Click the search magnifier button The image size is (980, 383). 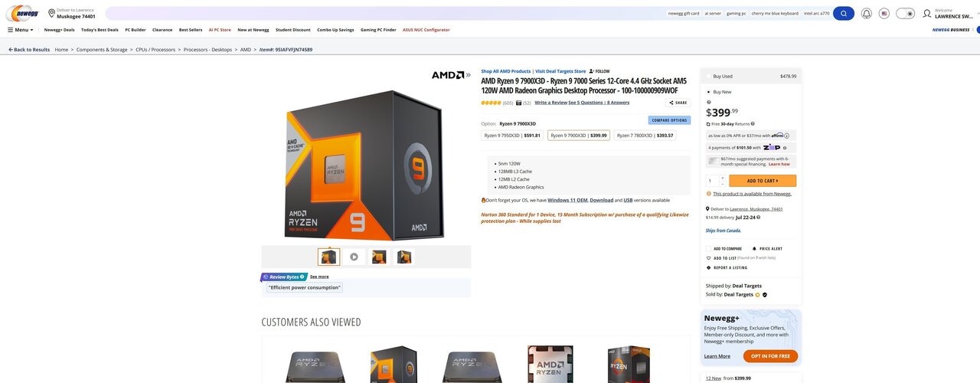coord(843,13)
